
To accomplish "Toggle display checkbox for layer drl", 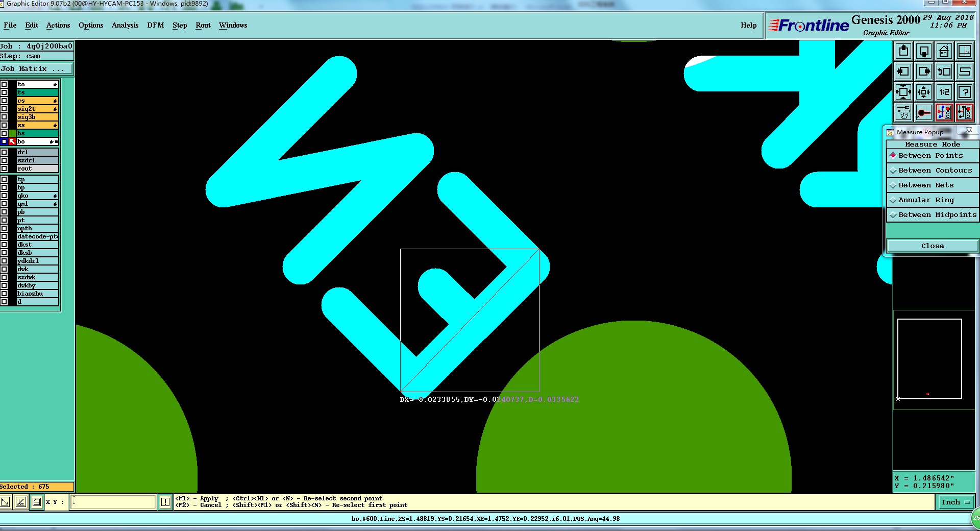I will click(x=4, y=152).
